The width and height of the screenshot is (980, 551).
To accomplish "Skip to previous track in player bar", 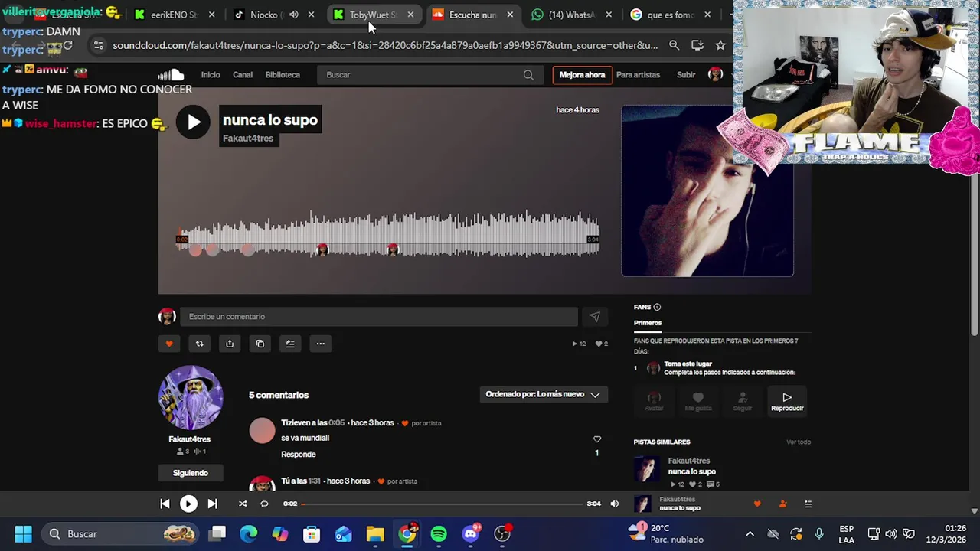I will pyautogui.click(x=165, y=504).
